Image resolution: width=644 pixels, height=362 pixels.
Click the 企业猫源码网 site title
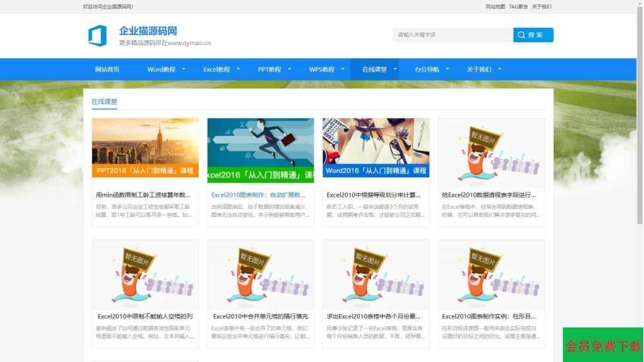[x=148, y=31]
